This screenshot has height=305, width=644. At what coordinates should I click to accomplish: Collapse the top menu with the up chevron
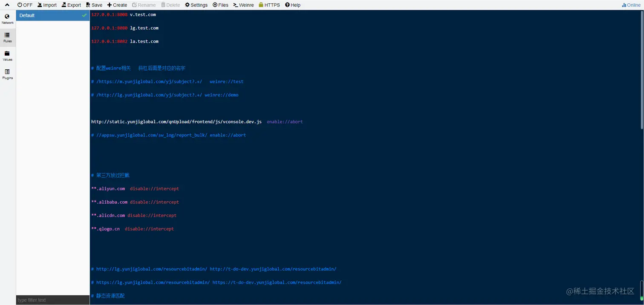tap(7, 5)
